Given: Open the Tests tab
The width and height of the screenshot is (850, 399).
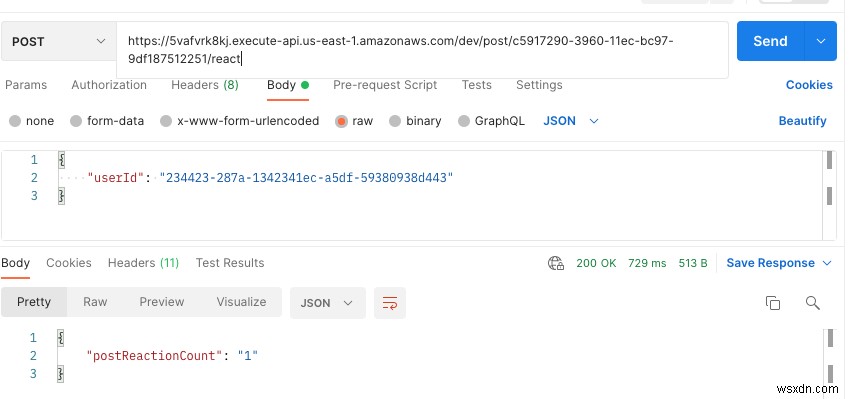Looking at the screenshot, I should point(476,85).
